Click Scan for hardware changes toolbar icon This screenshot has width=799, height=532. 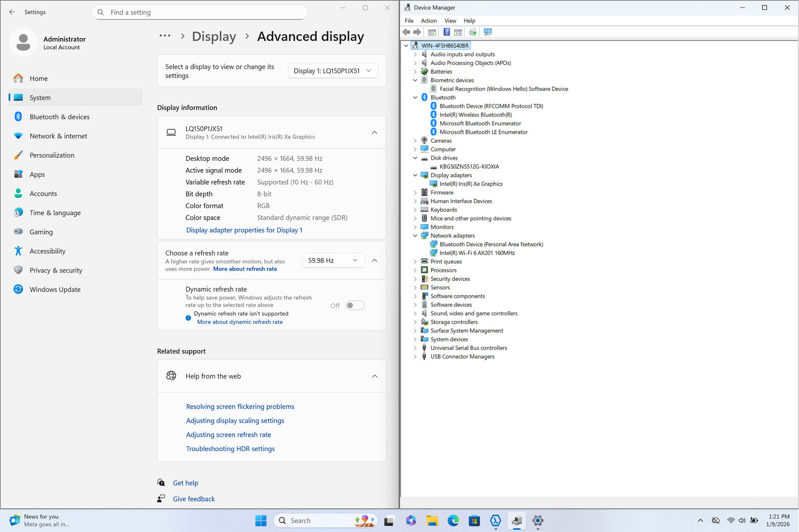pos(488,32)
